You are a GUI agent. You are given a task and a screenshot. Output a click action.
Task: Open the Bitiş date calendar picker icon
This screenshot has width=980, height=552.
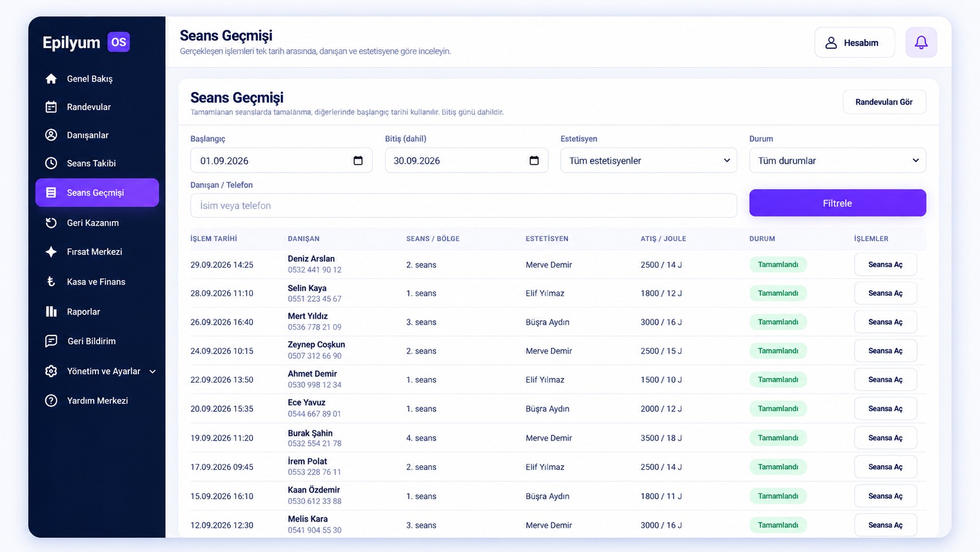[x=534, y=161]
